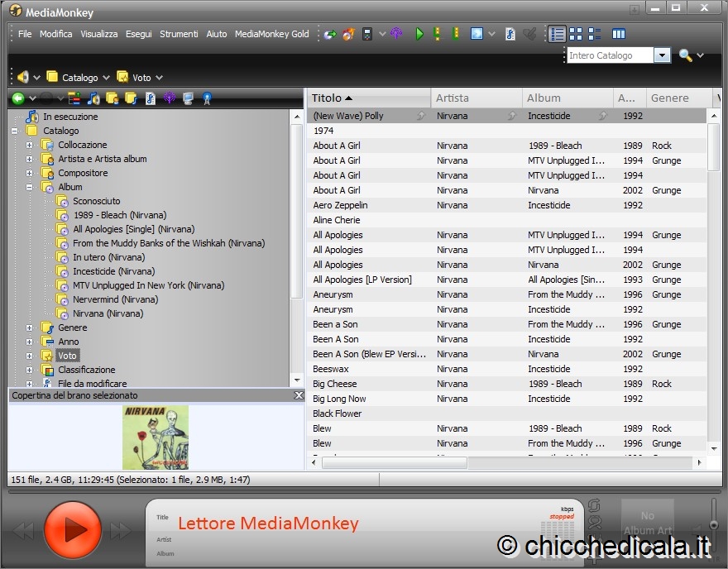This screenshot has width=728, height=569.
Task: Collapse the Album tree node
Action: tap(30, 188)
